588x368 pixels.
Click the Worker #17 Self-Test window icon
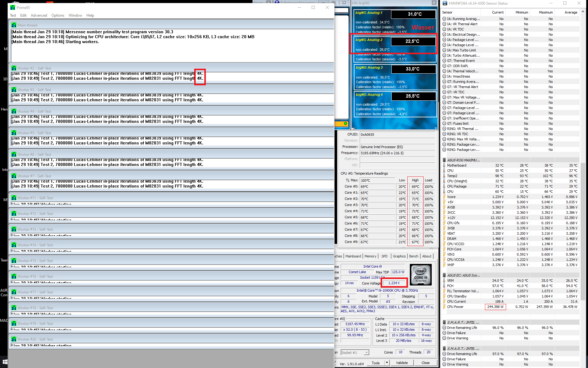click(14, 292)
